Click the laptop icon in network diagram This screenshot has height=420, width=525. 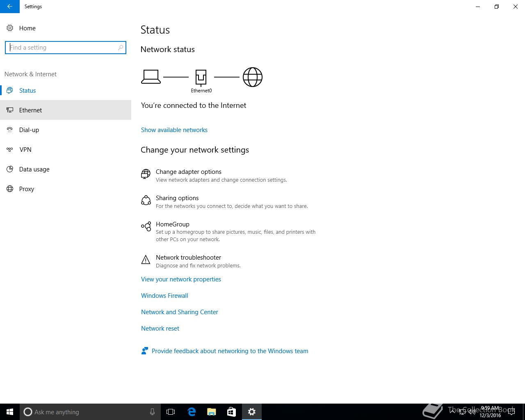pyautogui.click(x=151, y=77)
